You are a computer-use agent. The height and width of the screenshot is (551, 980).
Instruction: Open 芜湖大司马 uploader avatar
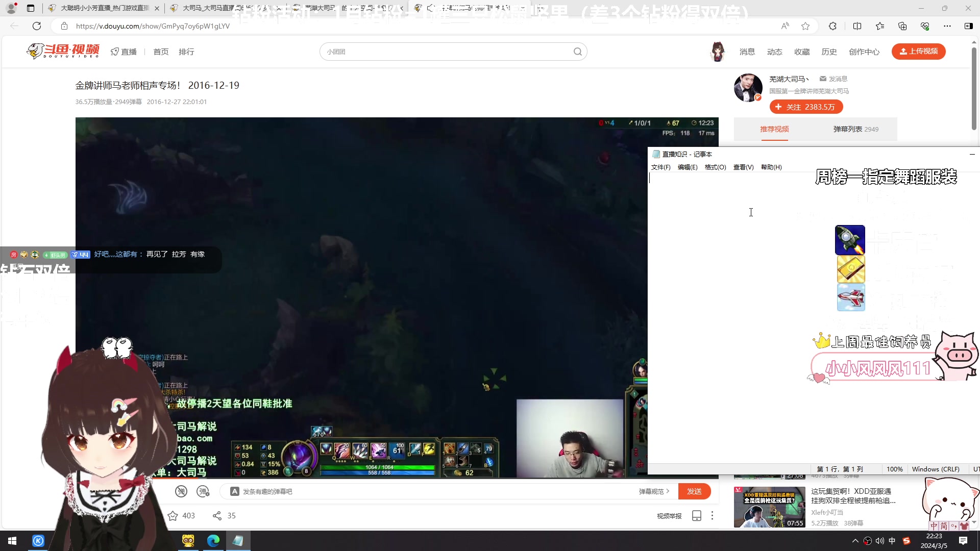pos(748,87)
